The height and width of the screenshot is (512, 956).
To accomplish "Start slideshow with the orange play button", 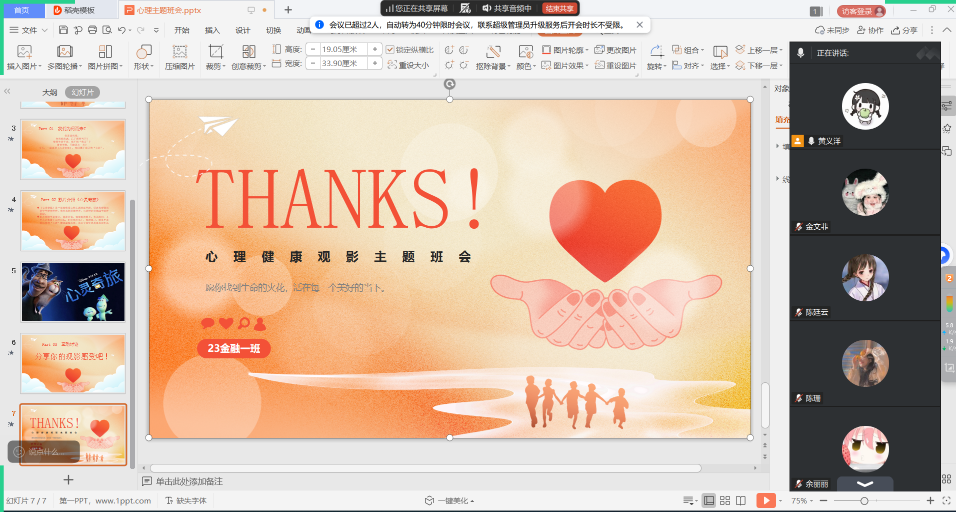I will (766, 500).
